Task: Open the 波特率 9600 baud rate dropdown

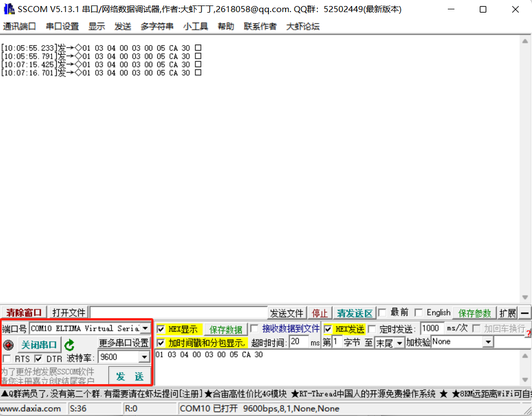Action: 144,357
